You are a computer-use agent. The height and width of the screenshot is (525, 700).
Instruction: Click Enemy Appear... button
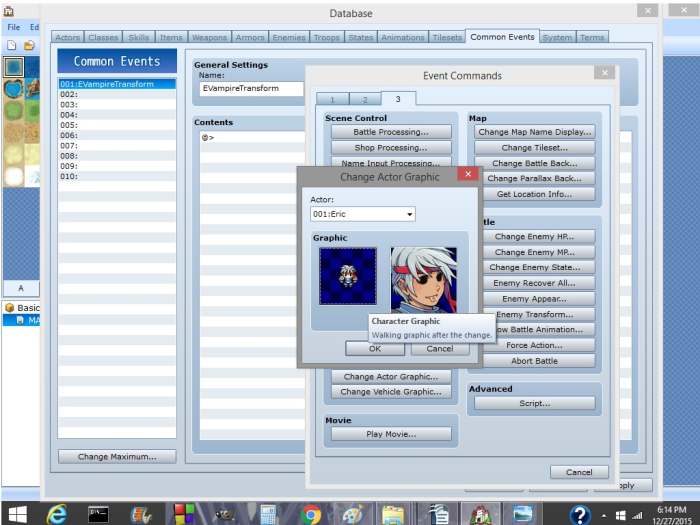point(534,299)
